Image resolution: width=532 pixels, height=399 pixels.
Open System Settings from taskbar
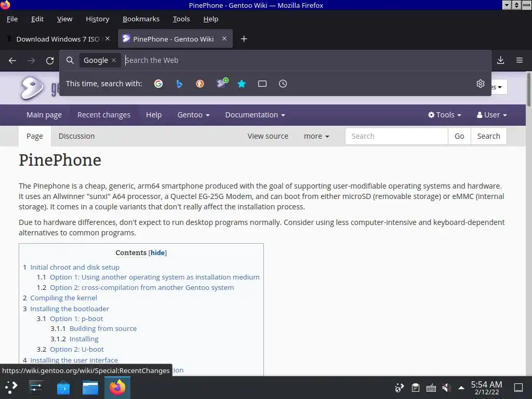click(36, 388)
